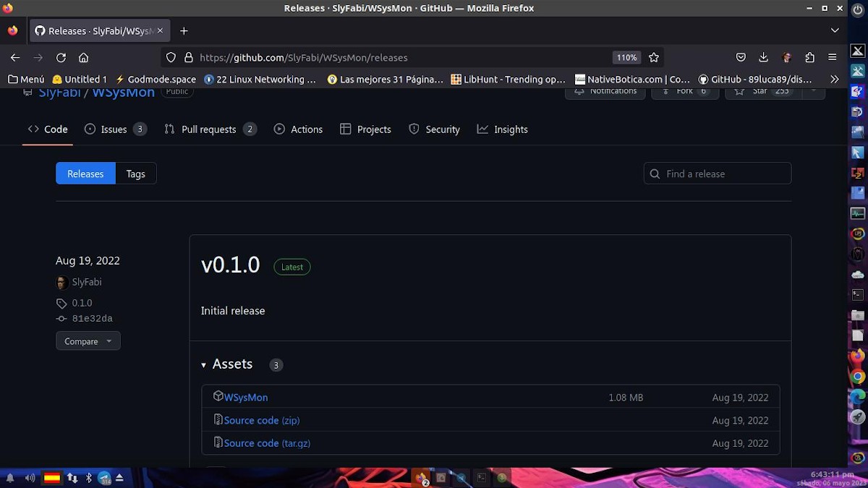
Task: Open the Projects tab
Action: click(365, 129)
